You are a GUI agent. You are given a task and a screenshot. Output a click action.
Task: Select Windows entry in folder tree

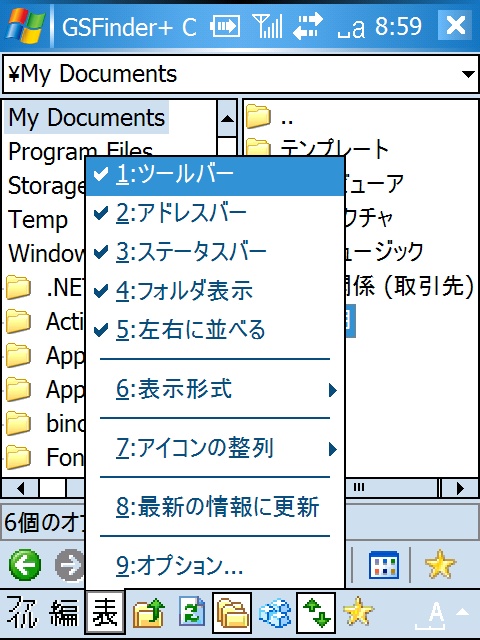click(x=47, y=253)
